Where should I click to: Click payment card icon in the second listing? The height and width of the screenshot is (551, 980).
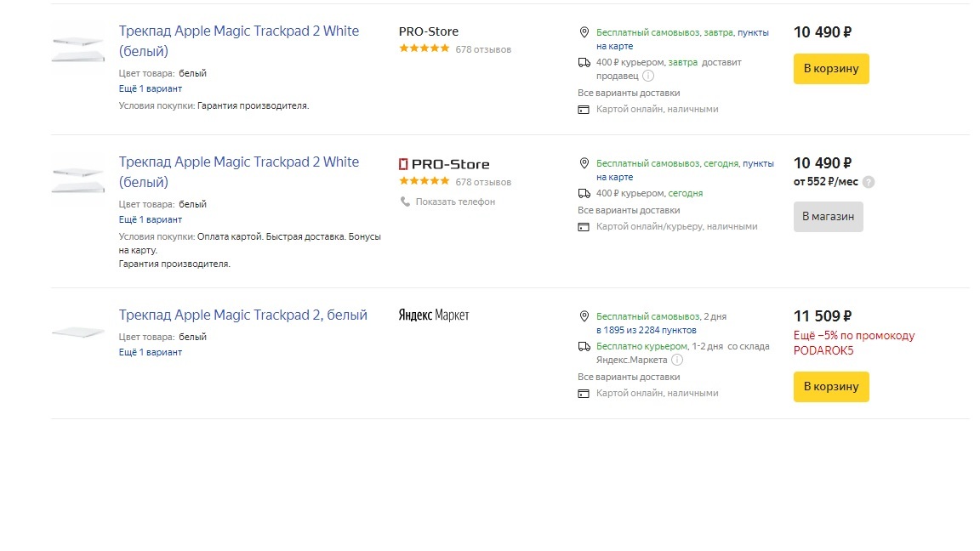point(583,227)
